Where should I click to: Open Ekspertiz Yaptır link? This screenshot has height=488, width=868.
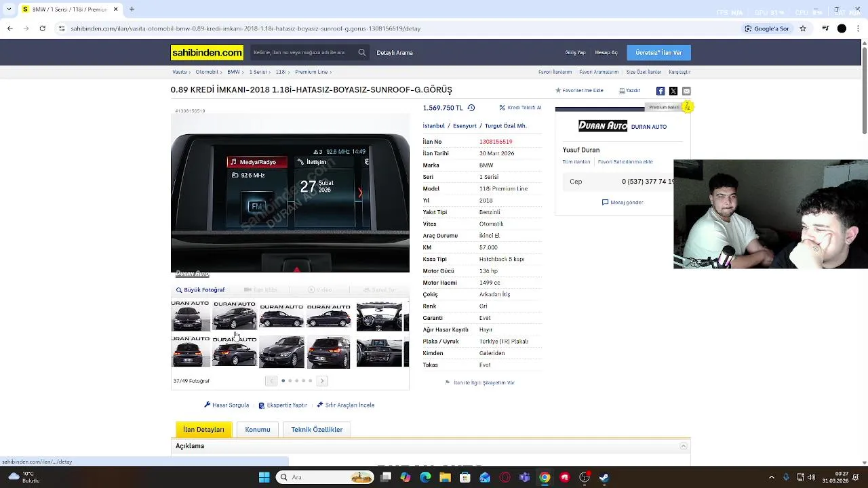[283, 405]
